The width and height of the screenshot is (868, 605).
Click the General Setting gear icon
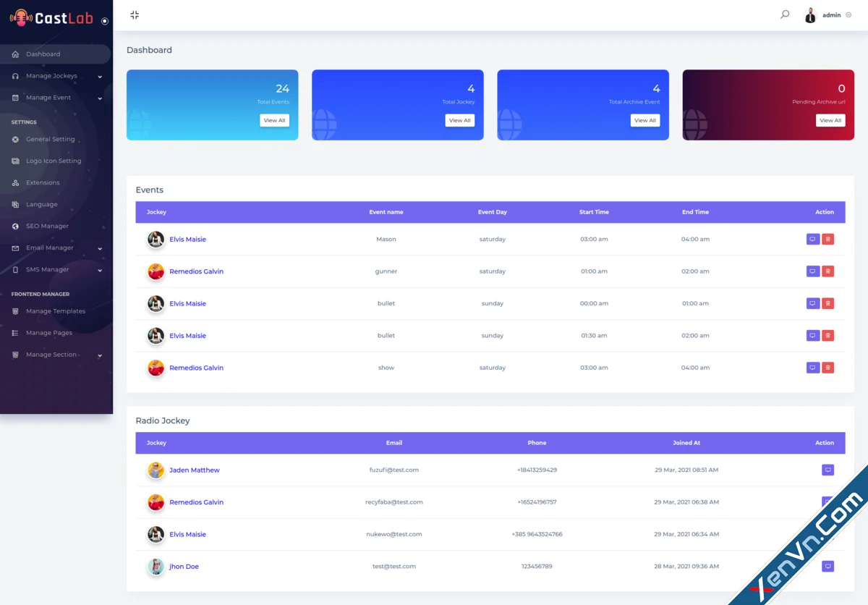(15, 139)
